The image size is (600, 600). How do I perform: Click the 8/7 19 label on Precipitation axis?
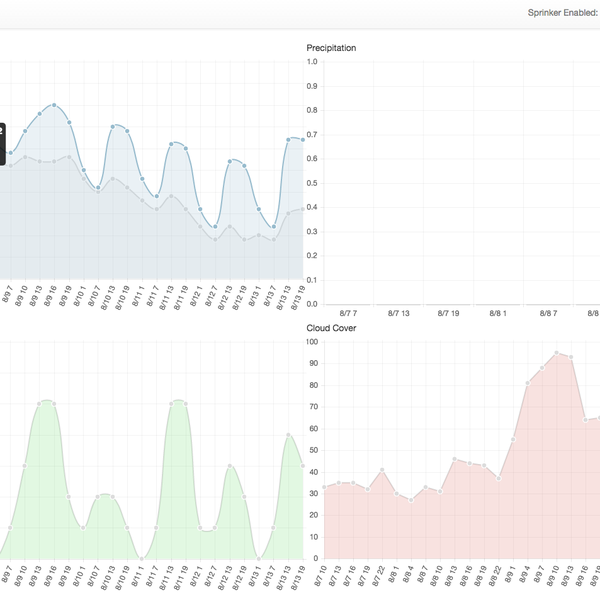[x=448, y=313]
